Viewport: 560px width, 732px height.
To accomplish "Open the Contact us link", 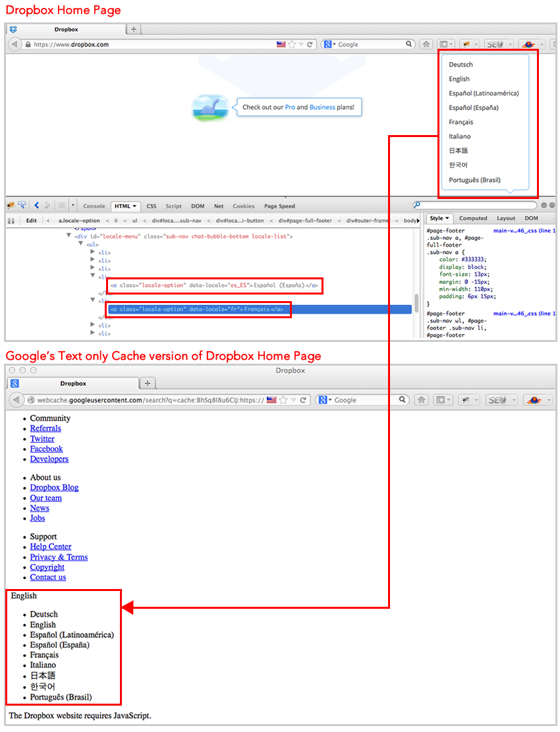I will tap(48, 577).
